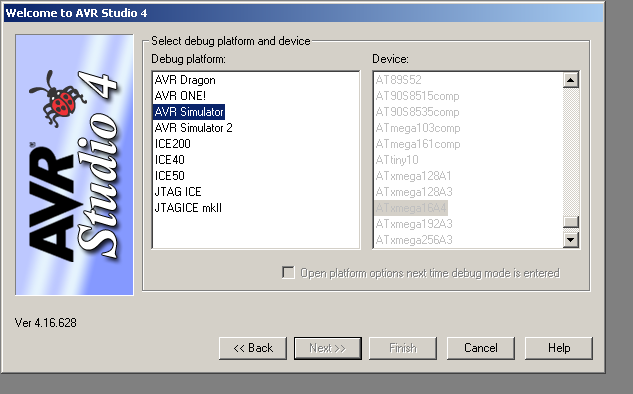Toggle open platform options checkbox
The height and width of the screenshot is (394, 633).
[288, 272]
